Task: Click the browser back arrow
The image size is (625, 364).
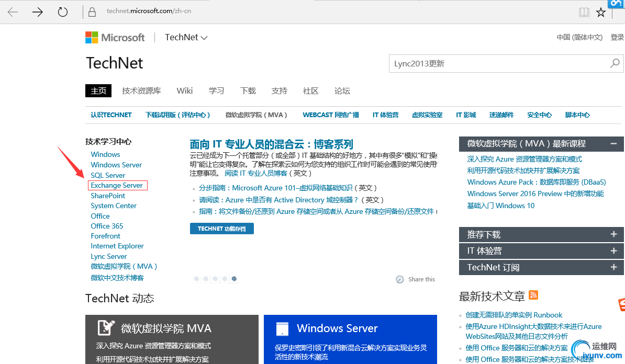Action: (x=13, y=12)
